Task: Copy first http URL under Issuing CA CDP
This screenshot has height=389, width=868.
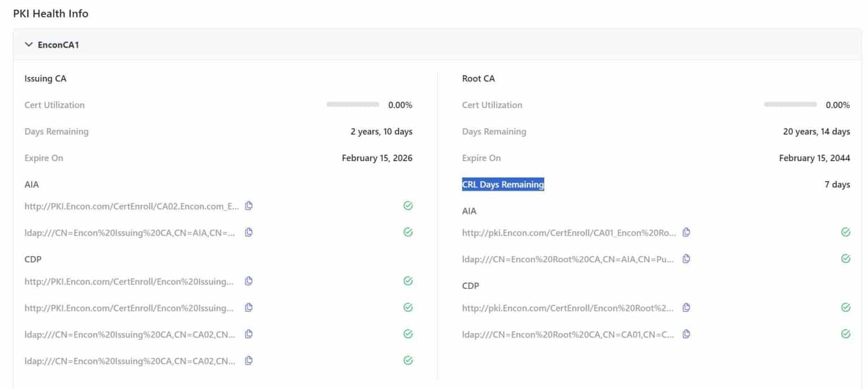Action: pyautogui.click(x=249, y=281)
